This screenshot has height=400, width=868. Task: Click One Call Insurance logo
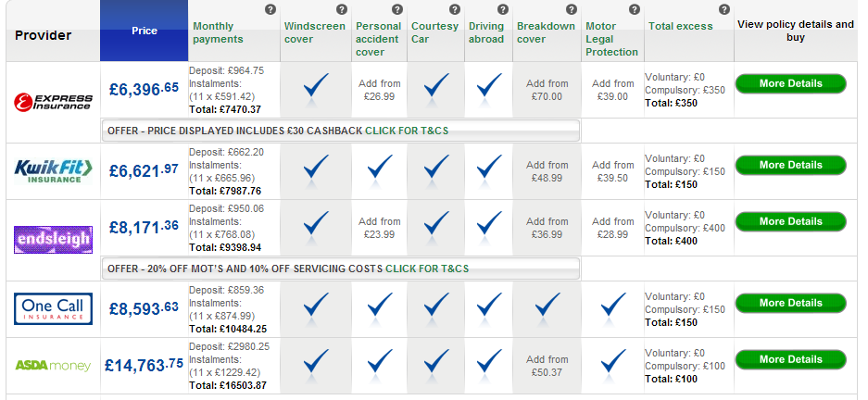[x=53, y=307]
